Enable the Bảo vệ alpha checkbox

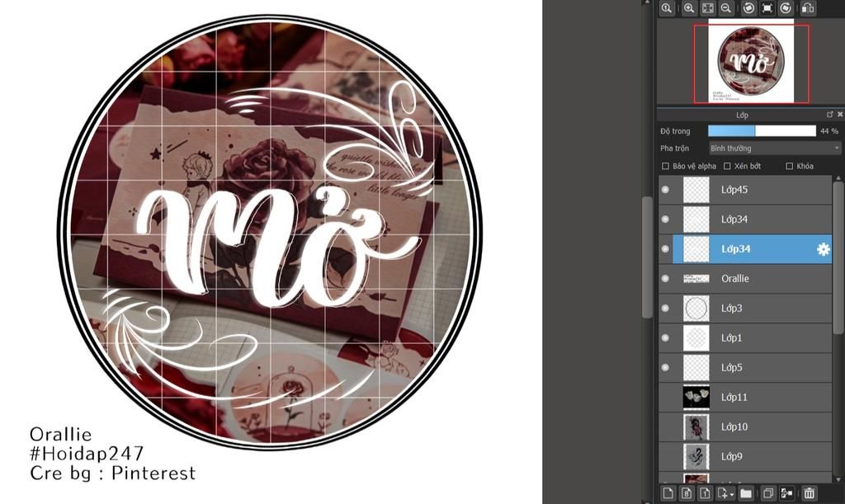coord(665,166)
